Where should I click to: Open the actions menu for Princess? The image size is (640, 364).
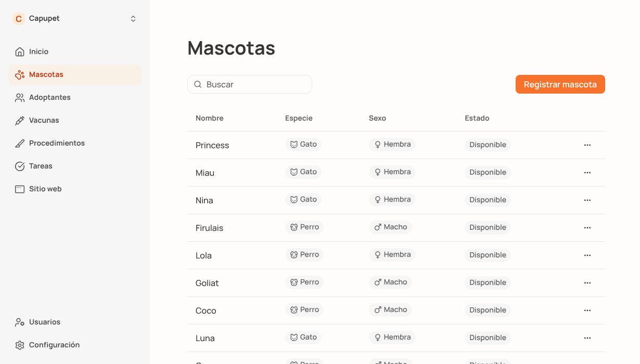(x=587, y=145)
